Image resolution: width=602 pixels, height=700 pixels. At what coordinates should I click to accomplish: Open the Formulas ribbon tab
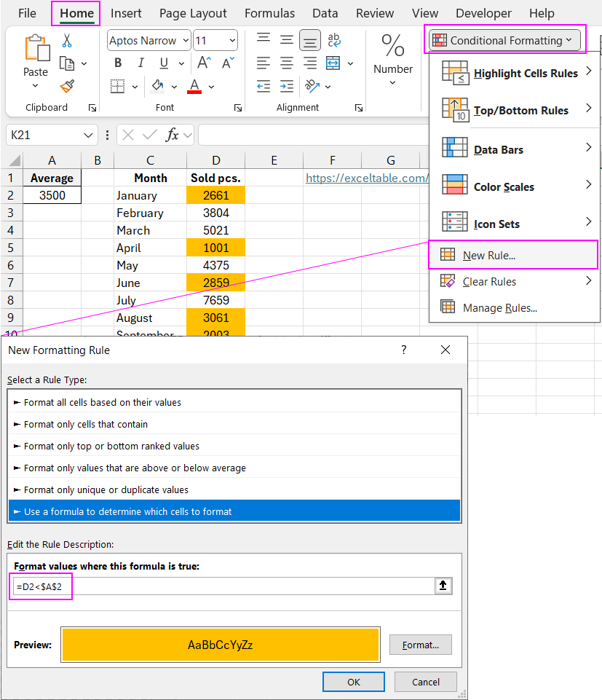point(269,13)
